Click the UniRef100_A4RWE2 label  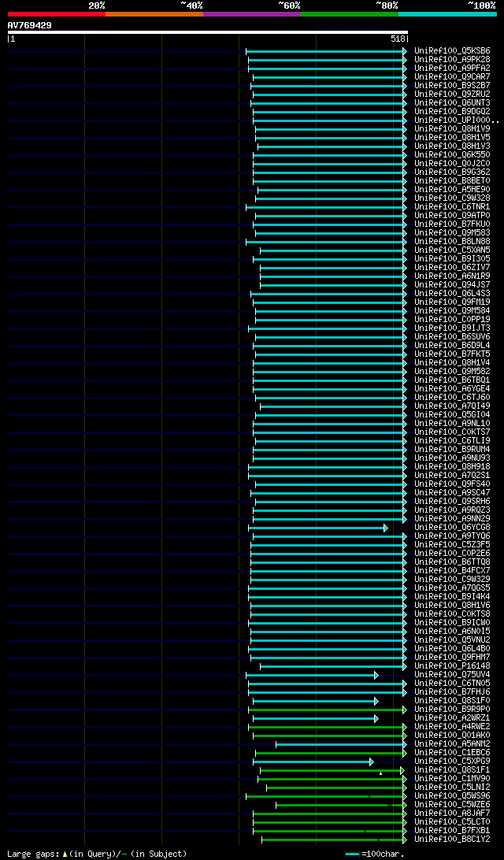pos(453,726)
